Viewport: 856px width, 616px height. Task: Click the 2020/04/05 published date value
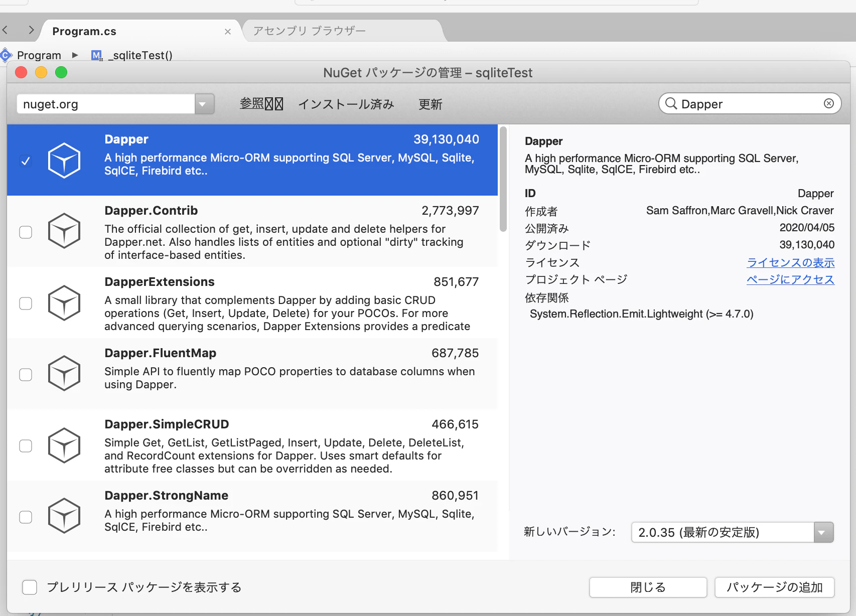(807, 228)
